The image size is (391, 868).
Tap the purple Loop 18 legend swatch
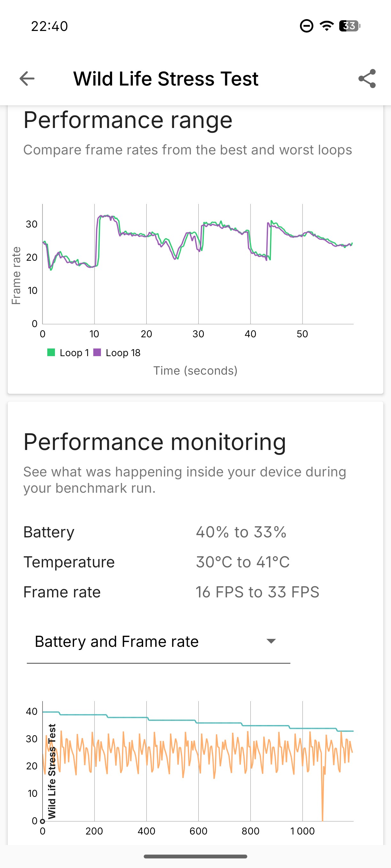click(x=97, y=352)
